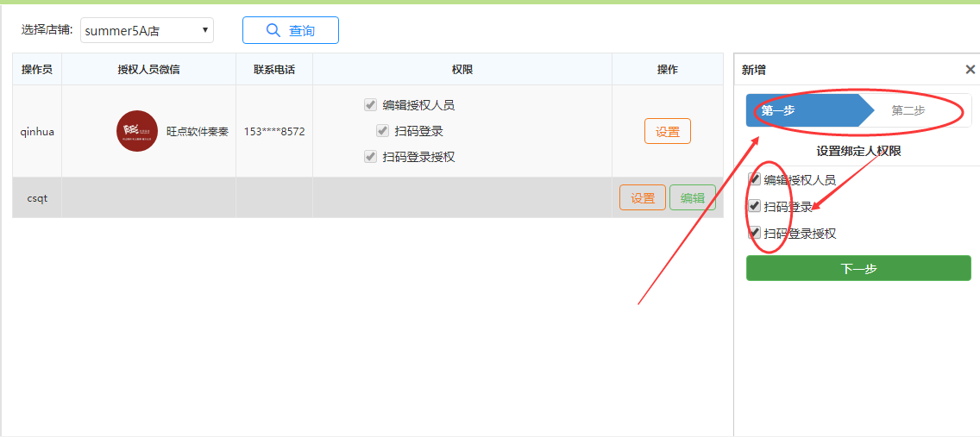Toggle 编辑授权人员 checkbox in 新增 panel
Screen dimensions: 980x437
754,180
